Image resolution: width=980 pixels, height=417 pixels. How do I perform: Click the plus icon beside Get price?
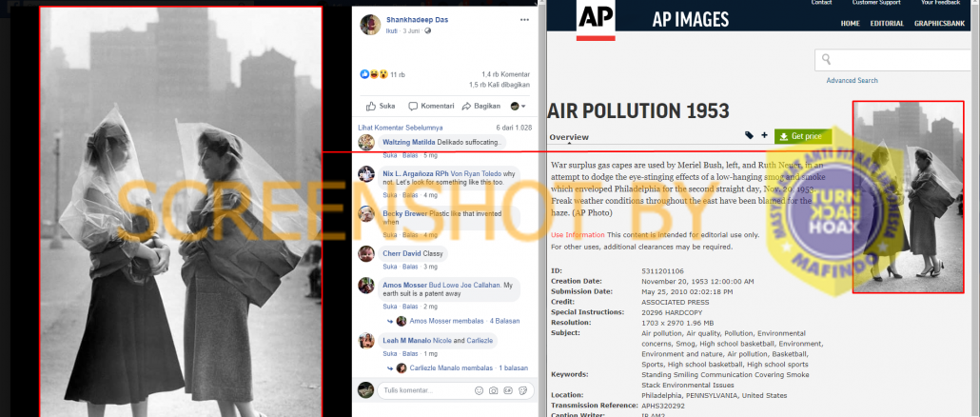click(x=764, y=135)
